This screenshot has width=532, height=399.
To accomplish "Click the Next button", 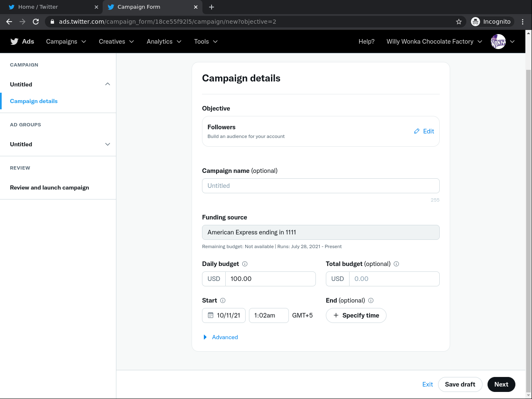I will (x=501, y=384).
